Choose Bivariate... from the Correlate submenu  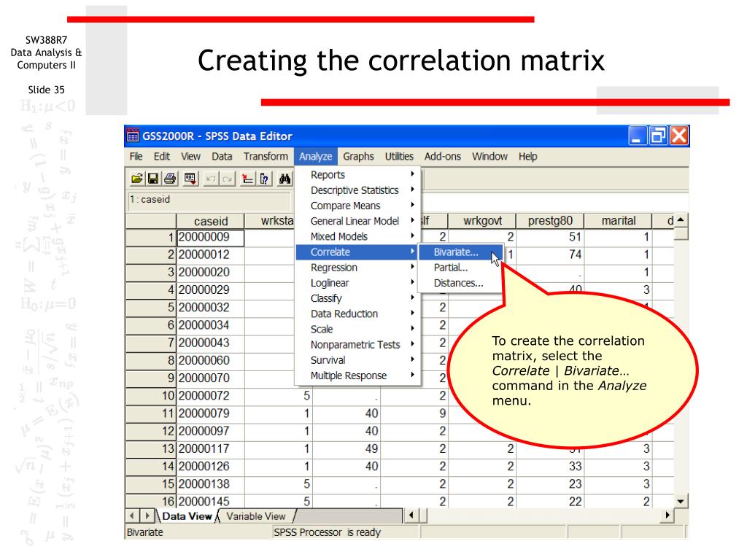coord(461,252)
